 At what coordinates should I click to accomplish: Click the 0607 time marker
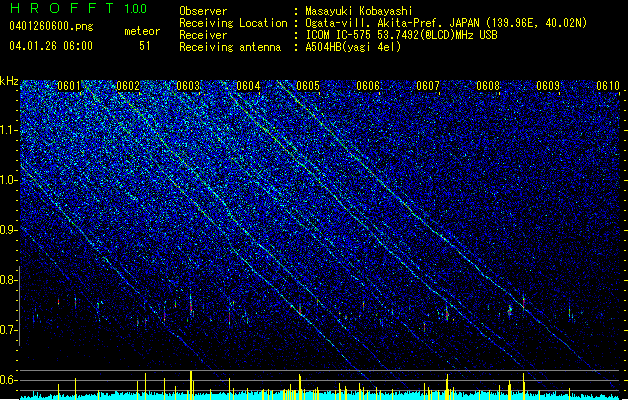[428, 86]
